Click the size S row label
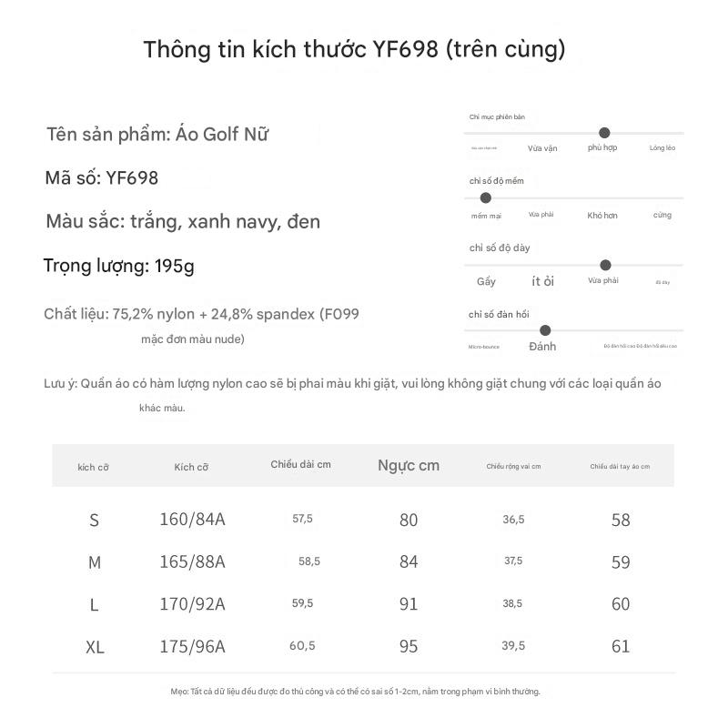The height and width of the screenshot is (728, 728). click(x=95, y=520)
